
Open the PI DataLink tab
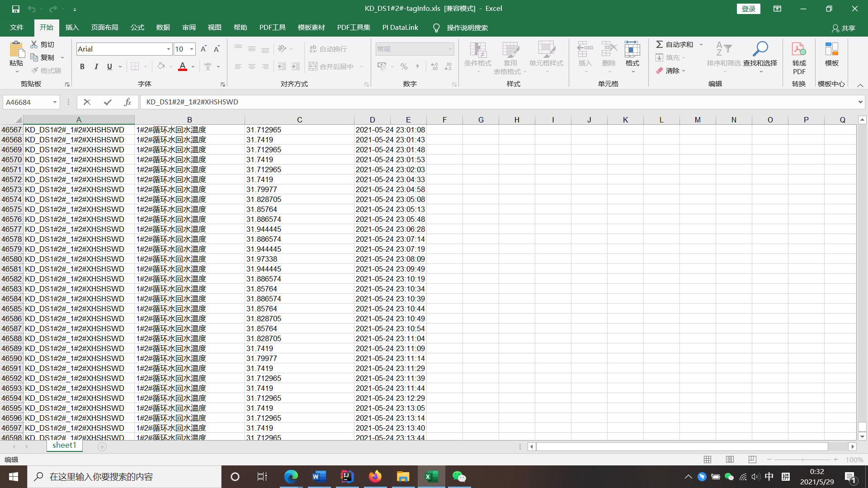(x=400, y=28)
